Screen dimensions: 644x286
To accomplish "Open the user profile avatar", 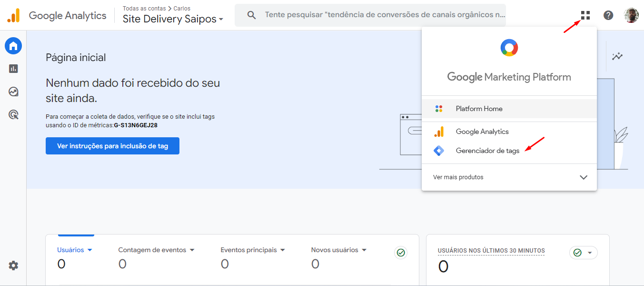I will coord(631,15).
